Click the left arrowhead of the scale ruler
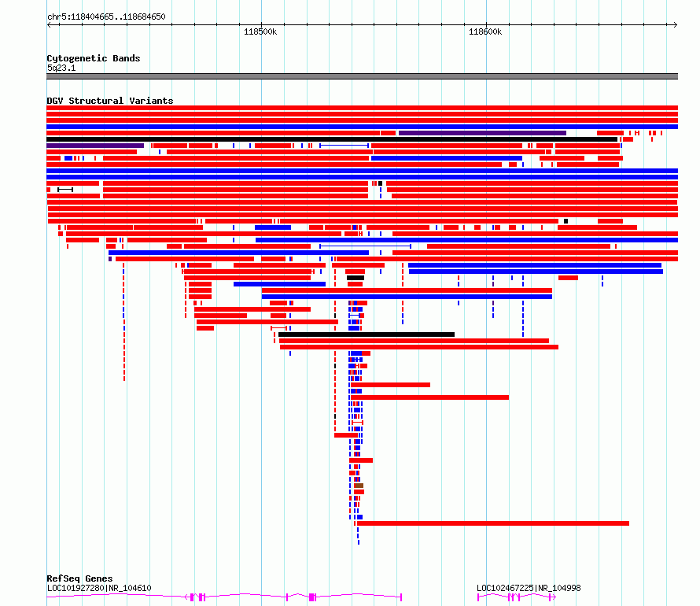 tap(49, 24)
